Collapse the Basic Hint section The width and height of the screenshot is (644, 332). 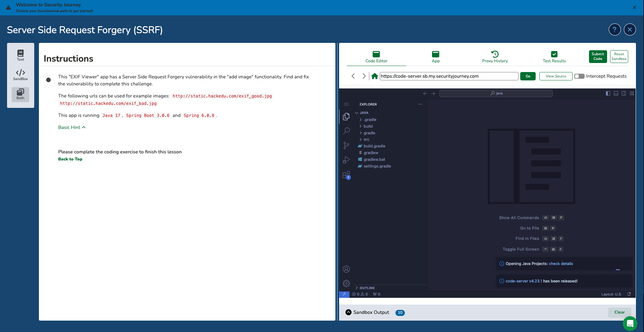[72, 127]
